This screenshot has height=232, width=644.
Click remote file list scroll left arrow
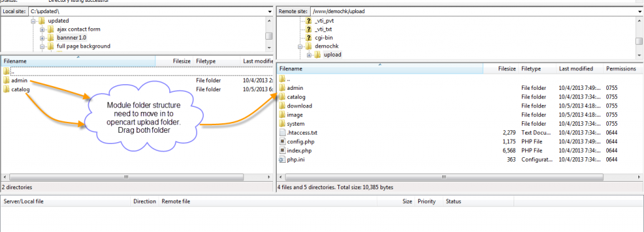click(x=281, y=177)
